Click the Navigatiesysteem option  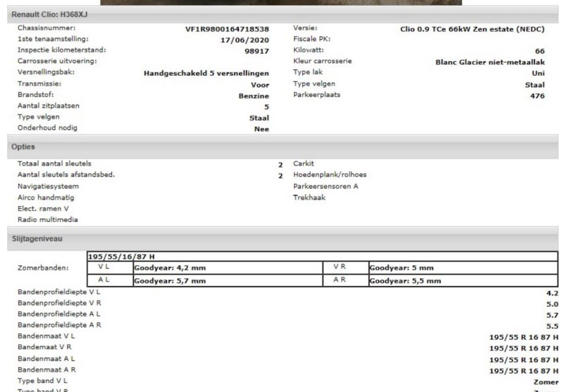tap(48, 186)
